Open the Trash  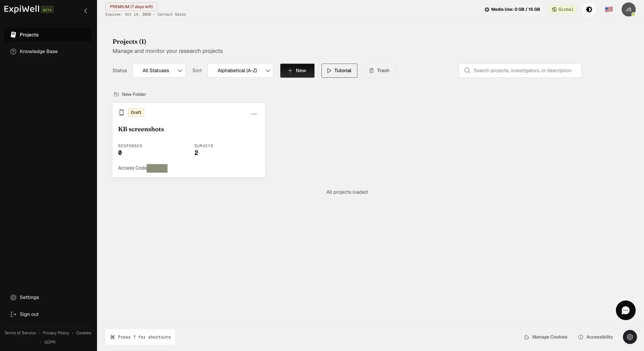pyautogui.click(x=380, y=70)
